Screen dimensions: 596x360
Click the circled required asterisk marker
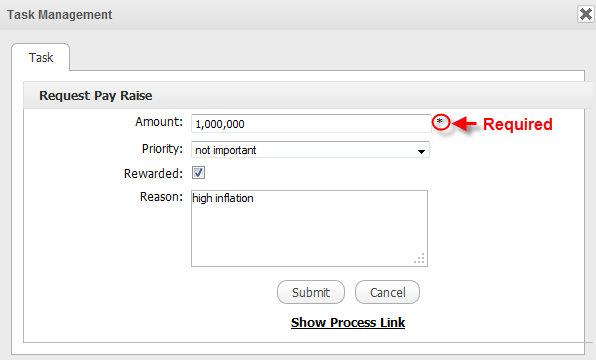pyautogui.click(x=441, y=122)
